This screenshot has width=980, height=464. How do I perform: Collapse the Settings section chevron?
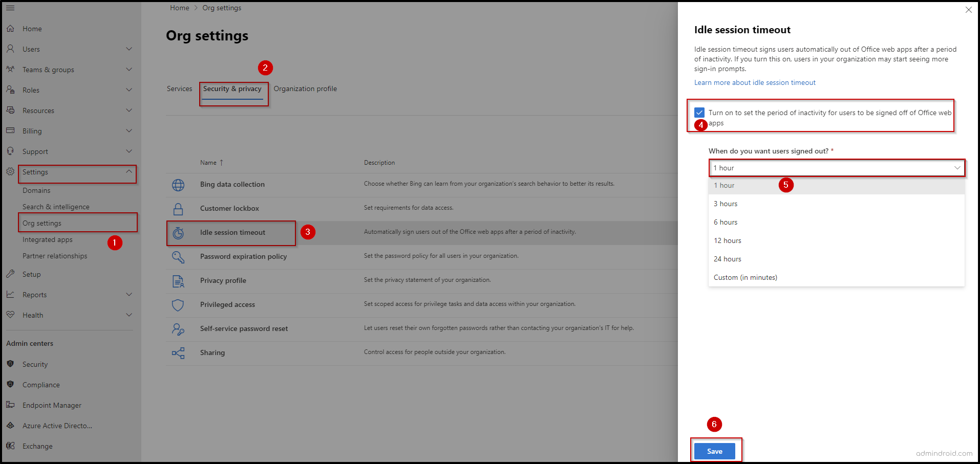tap(129, 172)
